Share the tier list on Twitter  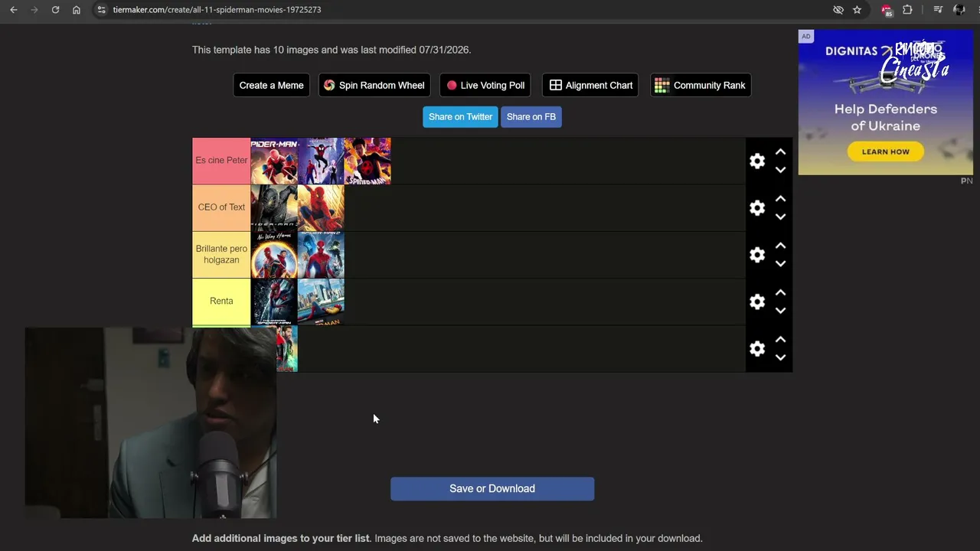click(460, 117)
